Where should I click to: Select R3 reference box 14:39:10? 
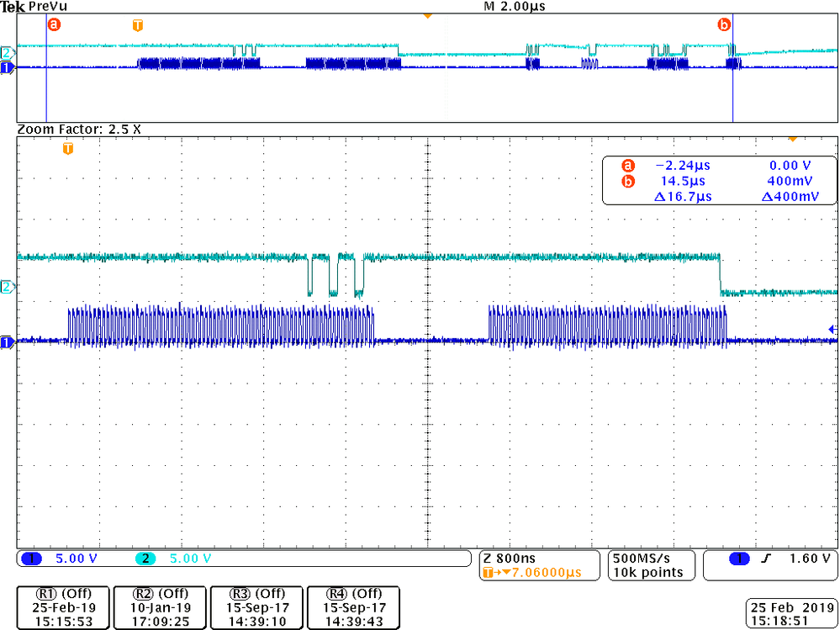pos(257,607)
